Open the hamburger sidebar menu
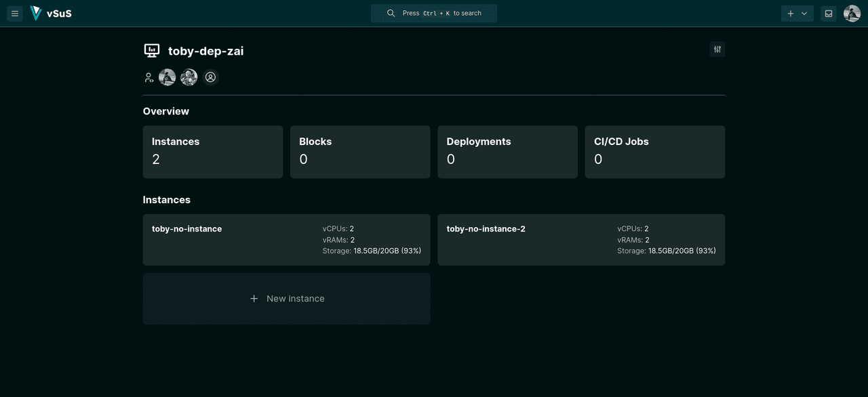Screen dimensions: 868x397 coord(15,14)
